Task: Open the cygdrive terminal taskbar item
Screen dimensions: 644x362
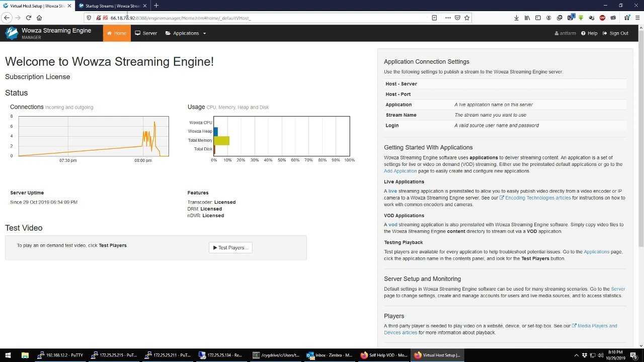Action: [x=276, y=355]
